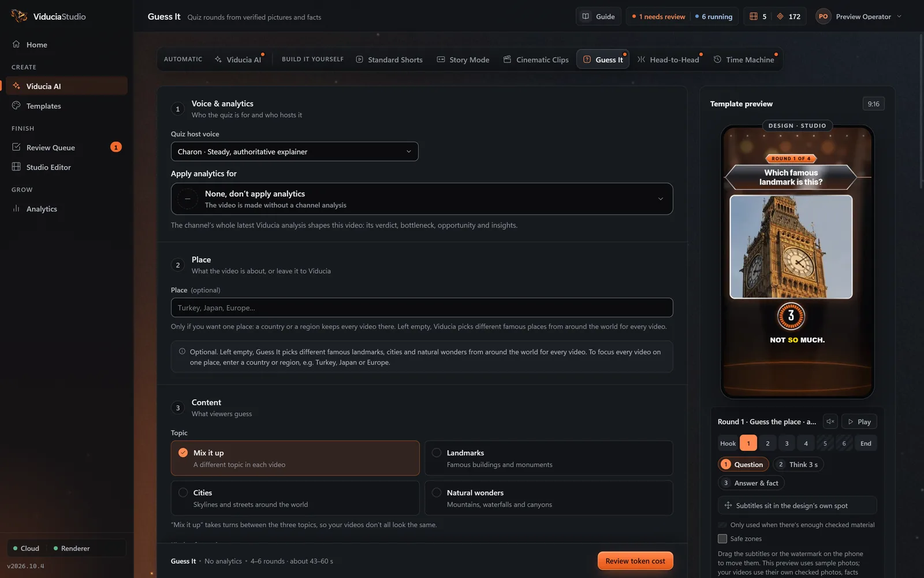Click the Time Machine clock icon
Viewport: 924px width, 578px height.
(717, 60)
